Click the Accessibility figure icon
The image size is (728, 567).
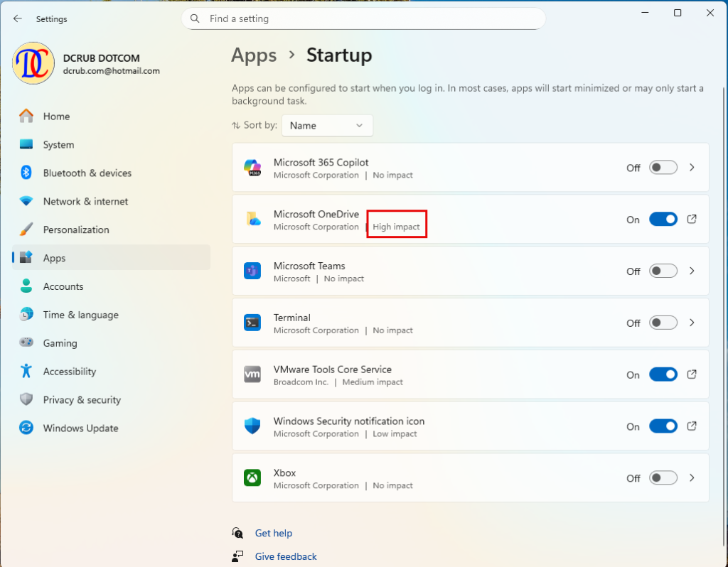coord(26,371)
